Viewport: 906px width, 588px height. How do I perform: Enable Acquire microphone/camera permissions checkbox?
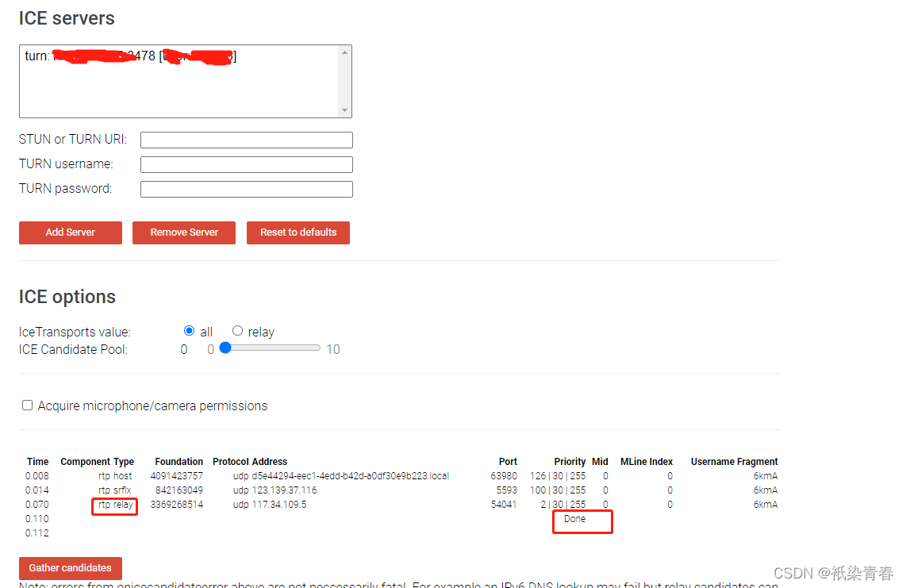point(27,405)
